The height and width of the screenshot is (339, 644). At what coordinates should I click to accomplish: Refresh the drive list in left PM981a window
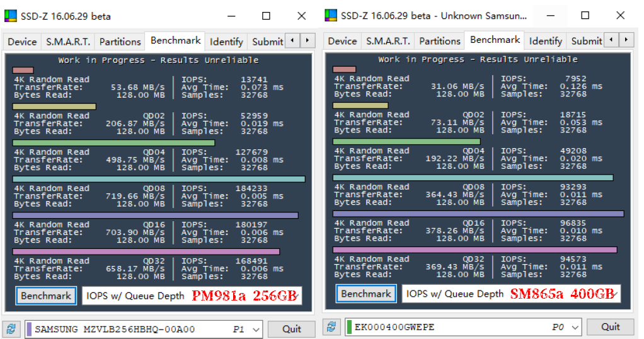pos(11,329)
